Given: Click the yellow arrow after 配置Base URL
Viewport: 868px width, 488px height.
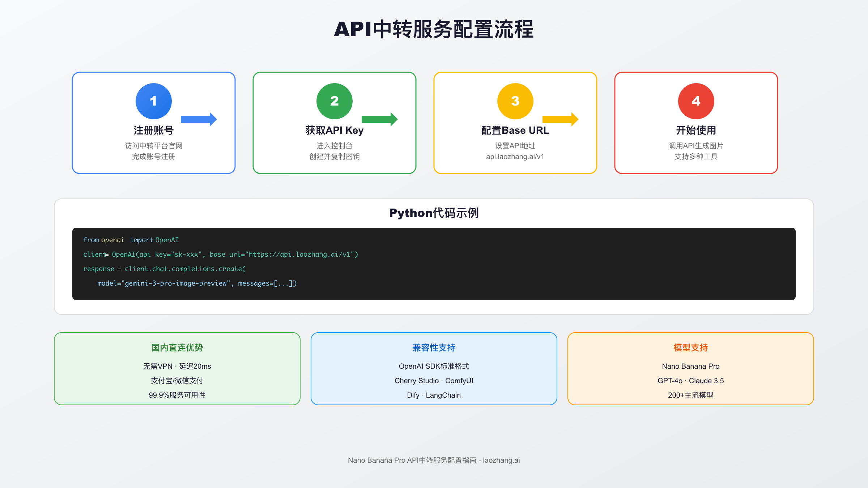Looking at the screenshot, I should [x=561, y=119].
